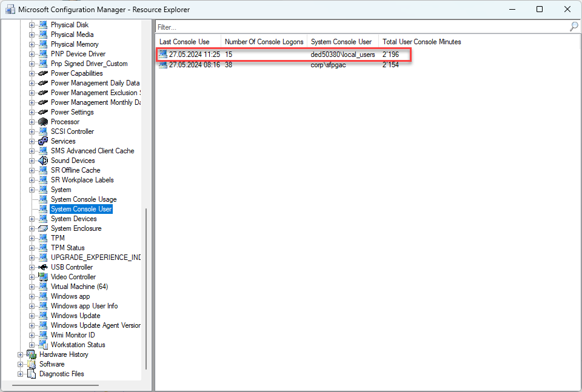Viewport: 582px width, 392px height.
Task: Select the Windows app tree item
Action: tap(70, 296)
